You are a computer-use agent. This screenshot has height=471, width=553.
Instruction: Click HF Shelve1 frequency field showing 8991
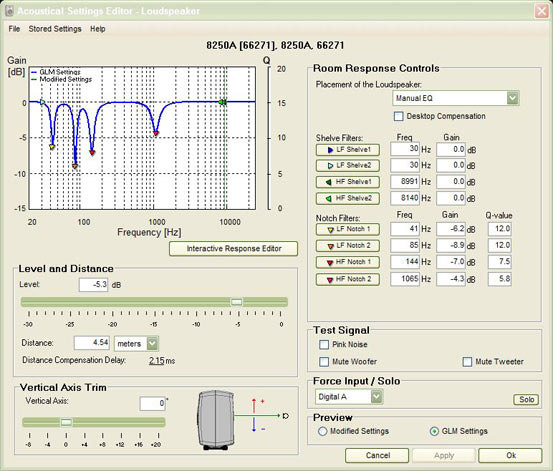point(405,182)
